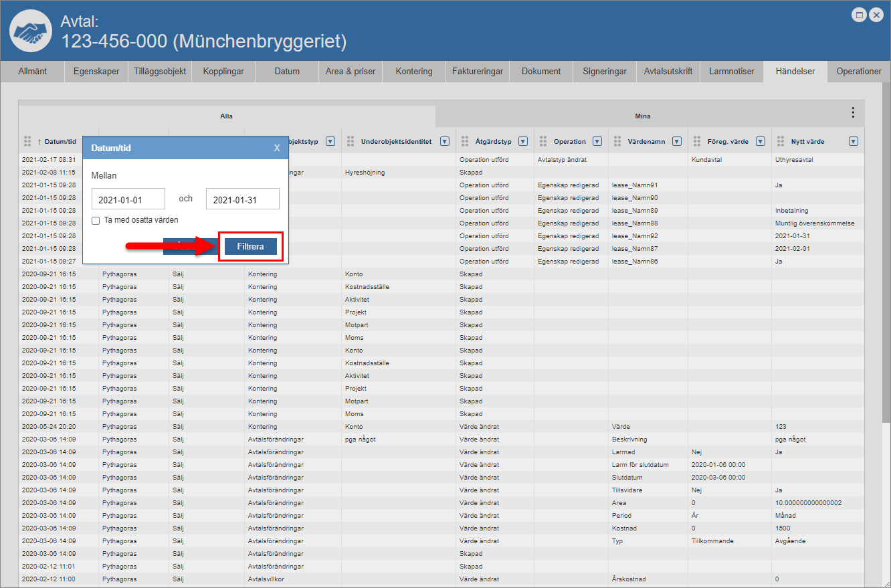Select the Mina events tab
The image size is (891, 588).
[x=642, y=116]
